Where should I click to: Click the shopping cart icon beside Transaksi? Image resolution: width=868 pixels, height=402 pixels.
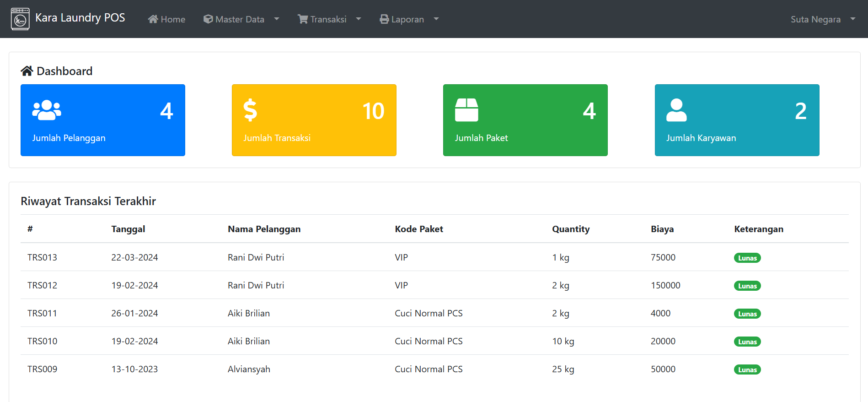[303, 19]
